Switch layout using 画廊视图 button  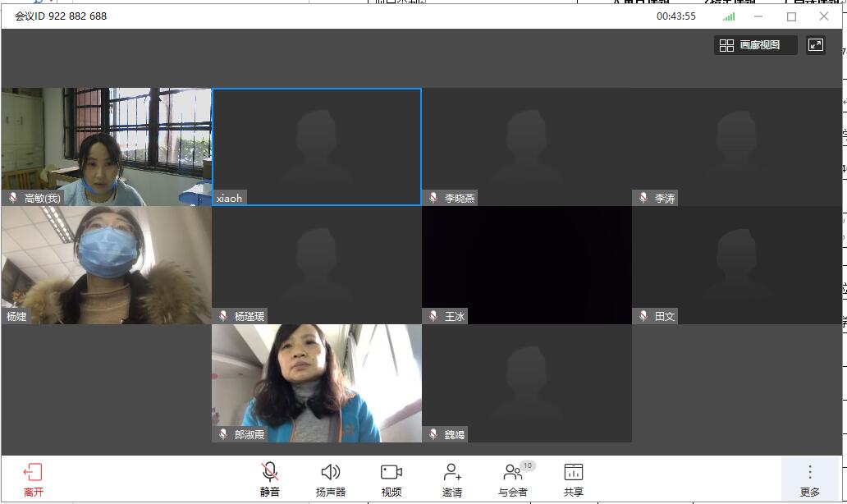pyautogui.click(x=755, y=45)
